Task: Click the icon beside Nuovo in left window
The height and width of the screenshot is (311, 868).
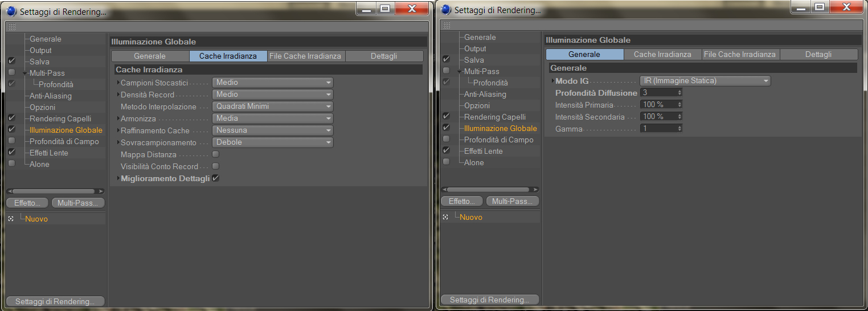Action: click(x=11, y=219)
